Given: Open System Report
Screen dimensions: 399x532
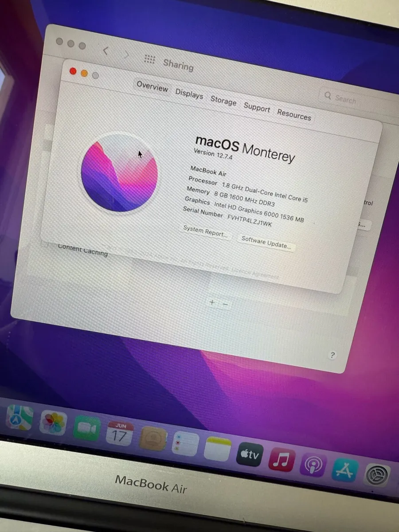Looking at the screenshot, I should [x=206, y=231].
